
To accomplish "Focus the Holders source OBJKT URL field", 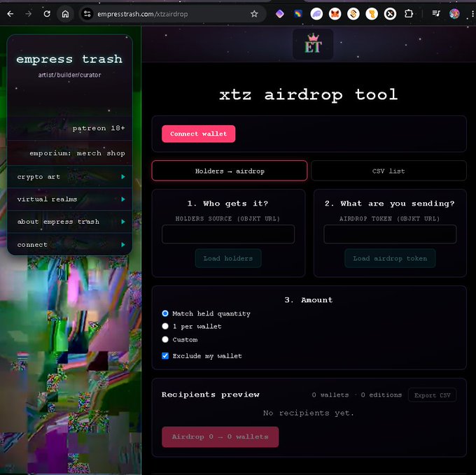I will click(x=228, y=234).
